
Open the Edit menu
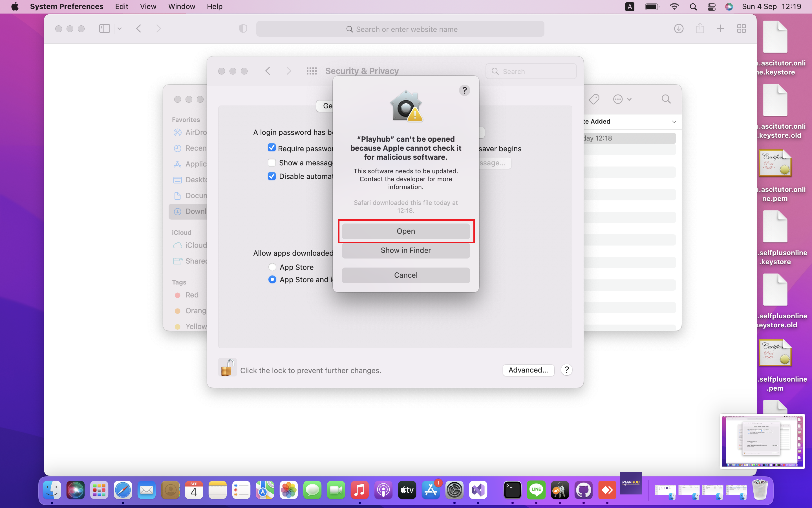coord(122,6)
